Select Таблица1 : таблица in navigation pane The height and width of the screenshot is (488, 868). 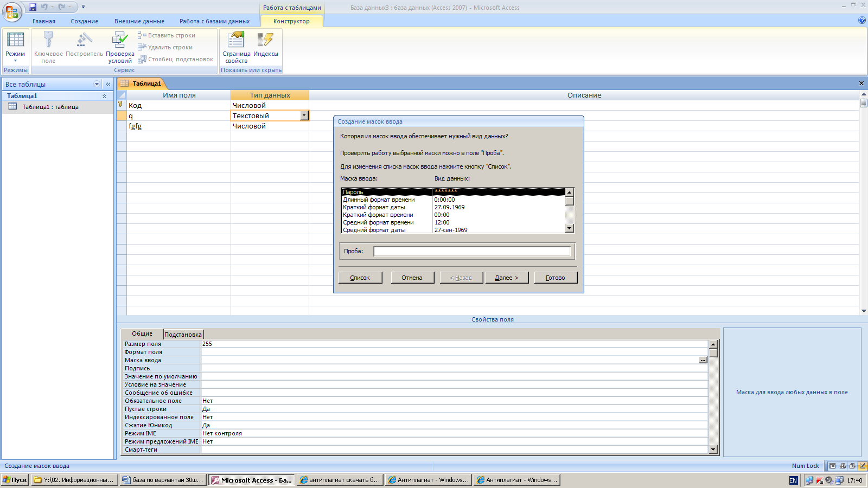(x=50, y=107)
